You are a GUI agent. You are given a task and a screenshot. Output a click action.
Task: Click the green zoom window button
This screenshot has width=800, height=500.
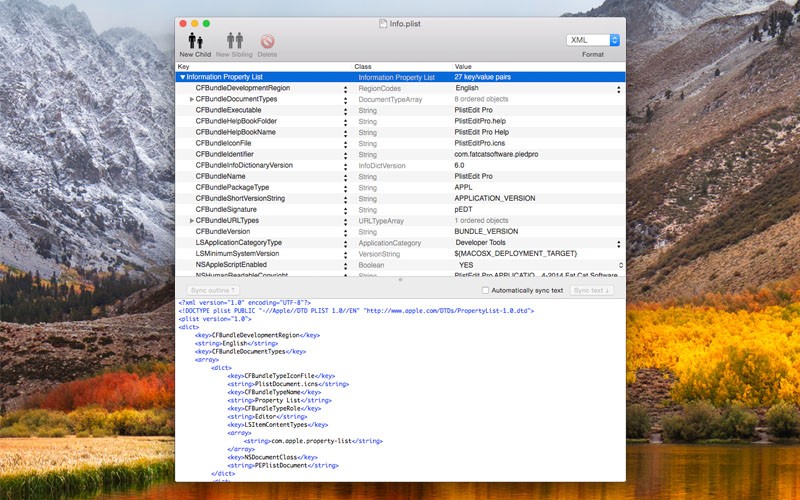pos(206,23)
